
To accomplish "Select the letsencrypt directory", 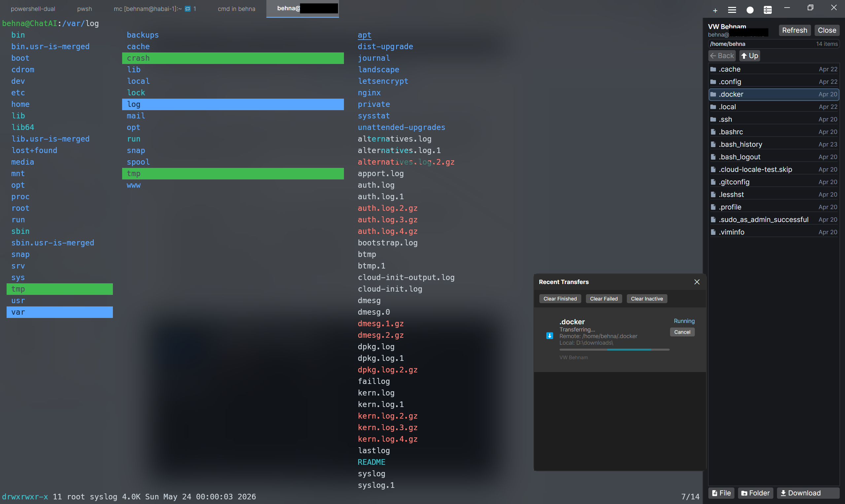I will click(383, 81).
